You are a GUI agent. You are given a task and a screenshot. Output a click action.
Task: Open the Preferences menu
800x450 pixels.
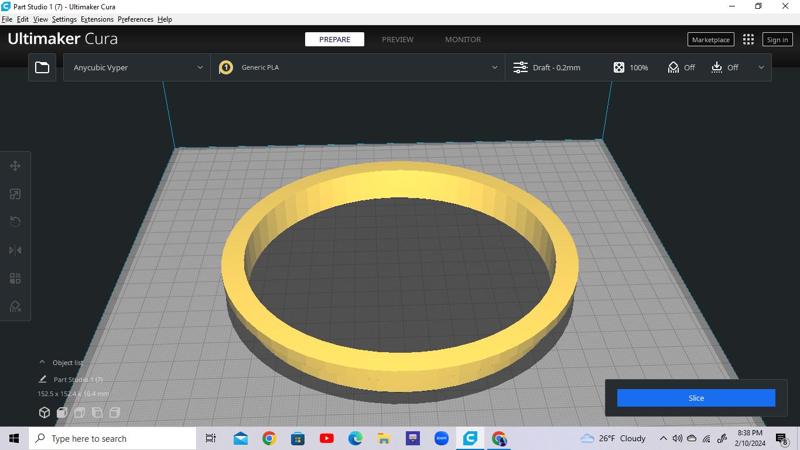click(x=135, y=19)
